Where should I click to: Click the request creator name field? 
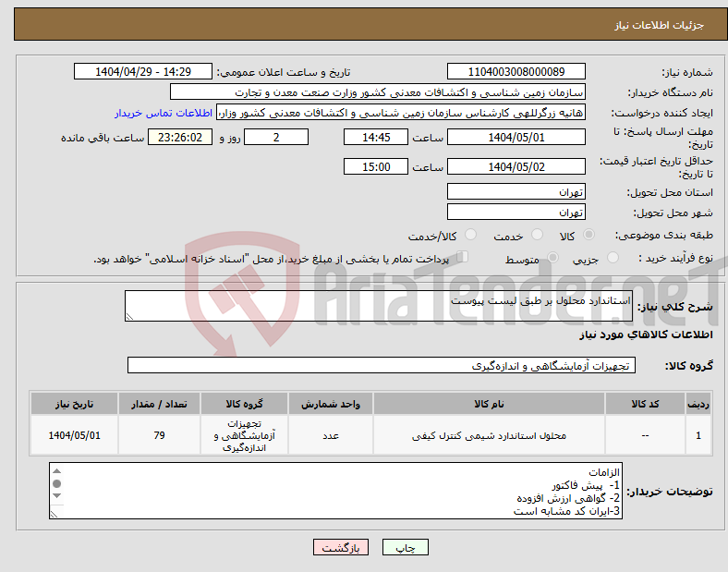pyautogui.click(x=401, y=113)
